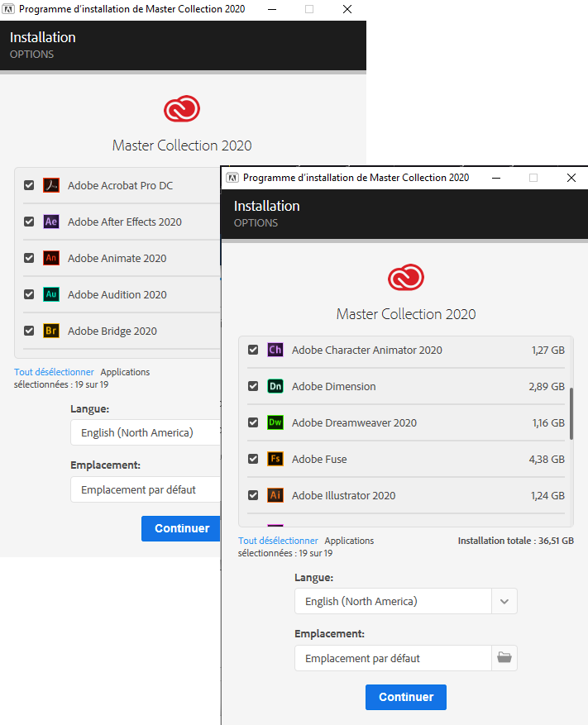Image resolution: width=588 pixels, height=725 pixels.
Task: Click the Adobe Bridge Br icon
Action: click(51, 331)
